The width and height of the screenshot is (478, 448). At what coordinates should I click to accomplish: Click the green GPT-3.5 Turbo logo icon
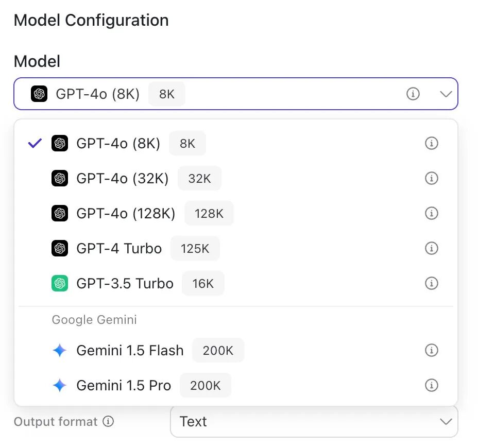(60, 283)
